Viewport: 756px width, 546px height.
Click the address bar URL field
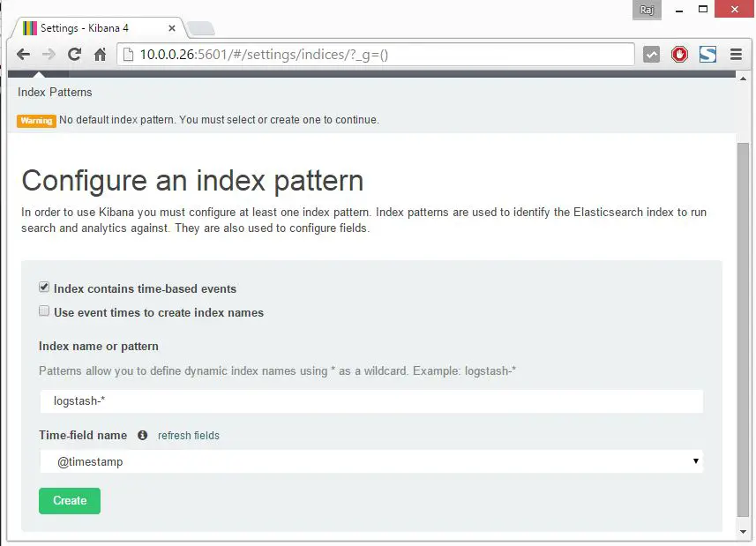tap(376, 55)
